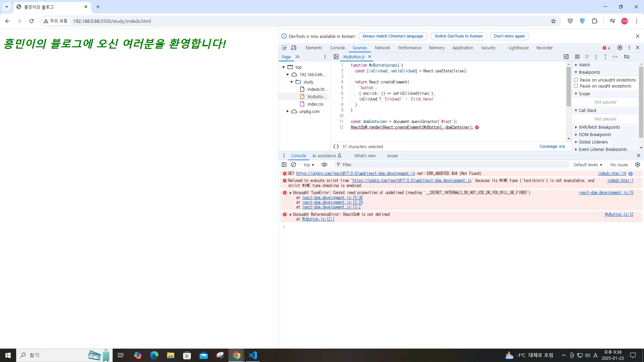Collapse the Scope section
This screenshot has height=362, width=644.
point(584,94)
